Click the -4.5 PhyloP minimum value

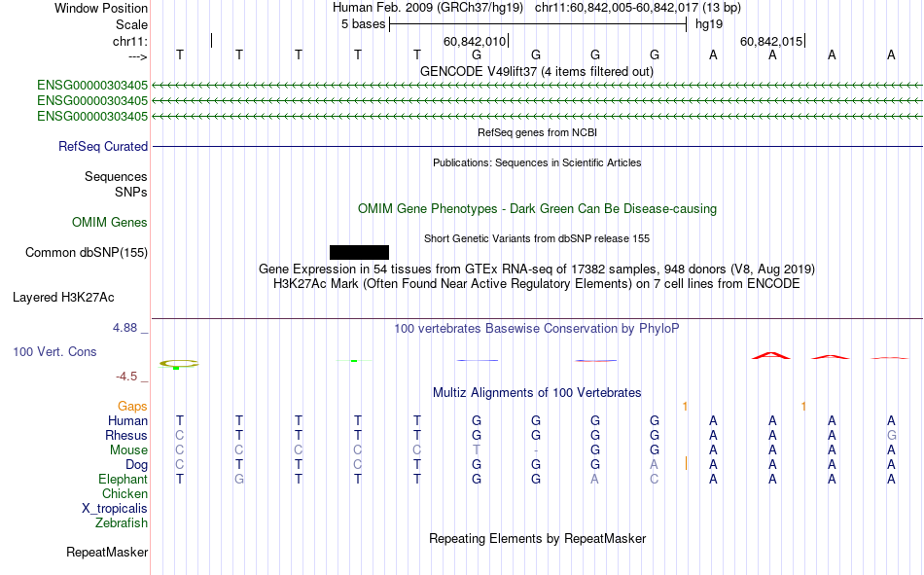click(x=126, y=377)
